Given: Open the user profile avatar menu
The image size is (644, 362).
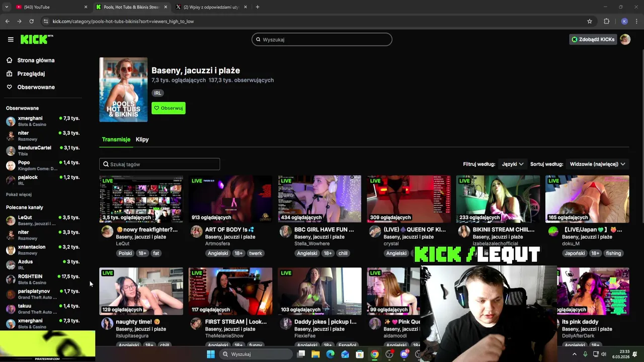Looking at the screenshot, I should (625, 39).
